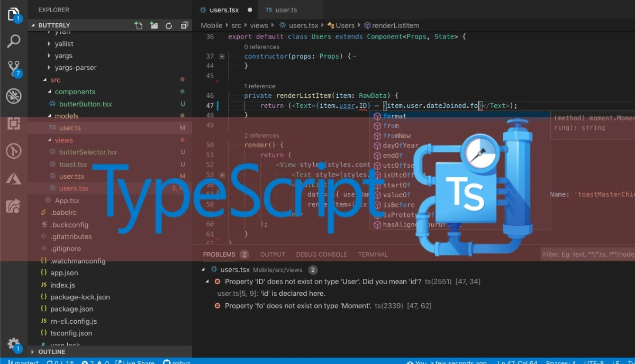Screen dimensions: 635x364
Task: Open the Search view in the activity bar
Action: pyautogui.click(x=14, y=40)
